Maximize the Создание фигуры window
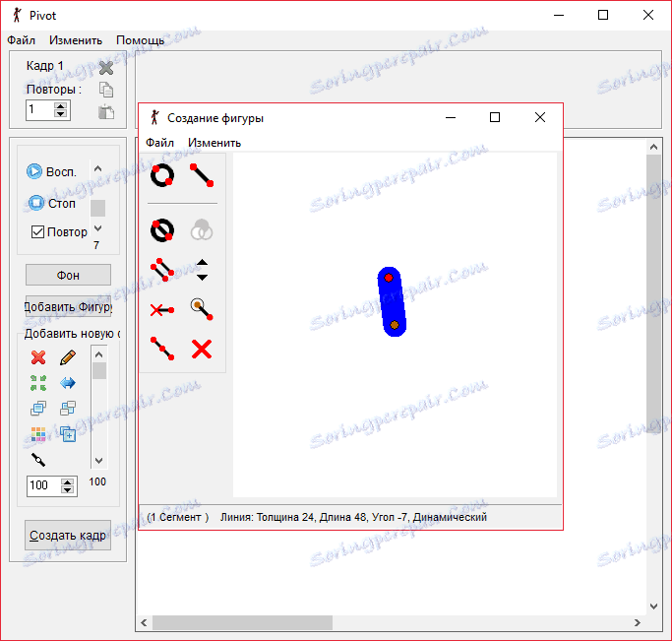Image resolution: width=672 pixels, height=641 pixels. [x=495, y=117]
